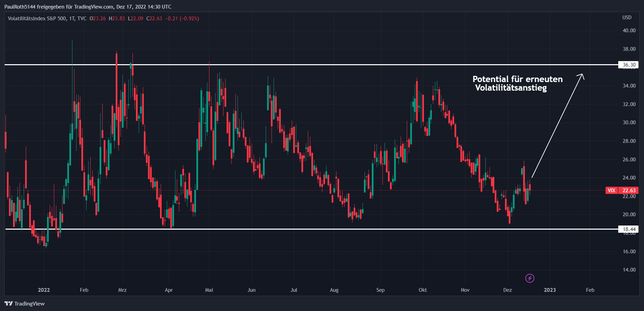This screenshot has height=311, width=644.
Task: Click the 28.00 price axis label
Action: click(x=629, y=141)
